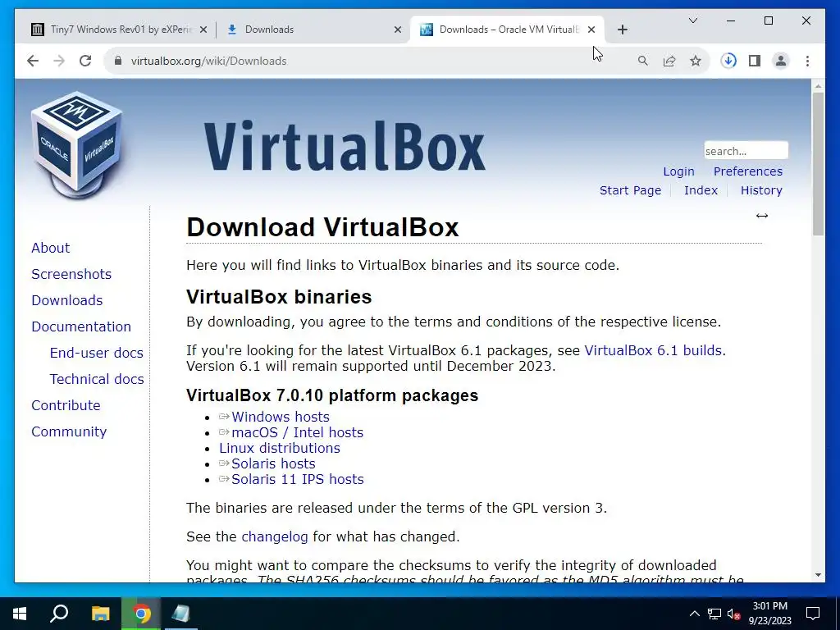Toggle the Chrome side panel icon

click(x=755, y=61)
